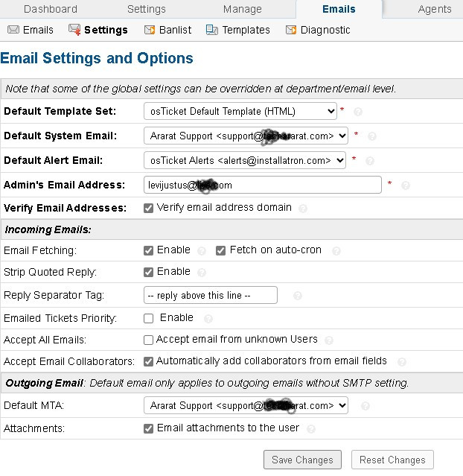Click the Diagnostic icon in submenu
This screenshot has width=463, height=476.
(290, 31)
